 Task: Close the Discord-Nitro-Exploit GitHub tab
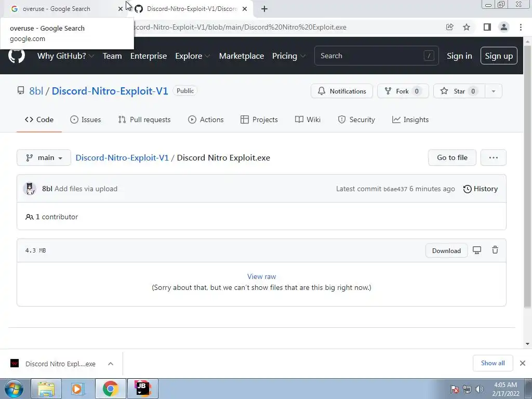click(245, 9)
